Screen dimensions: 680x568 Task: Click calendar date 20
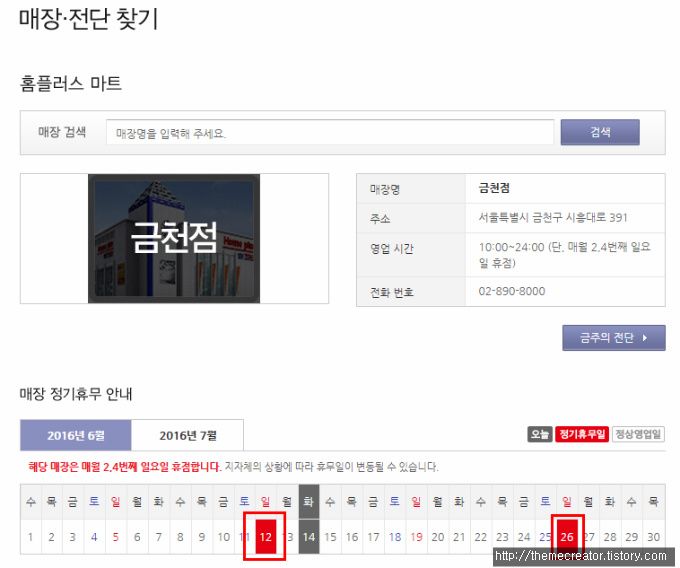click(438, 537)
